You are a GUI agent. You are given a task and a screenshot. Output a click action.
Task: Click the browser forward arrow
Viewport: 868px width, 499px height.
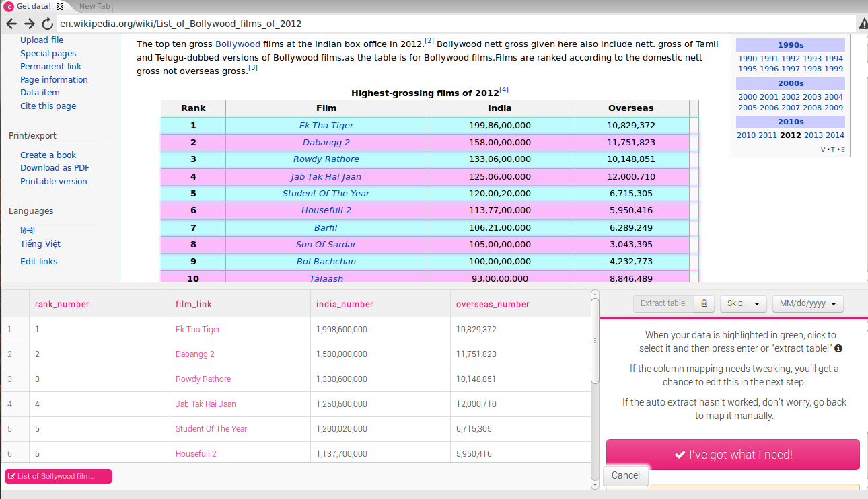(x=29, y=24)
